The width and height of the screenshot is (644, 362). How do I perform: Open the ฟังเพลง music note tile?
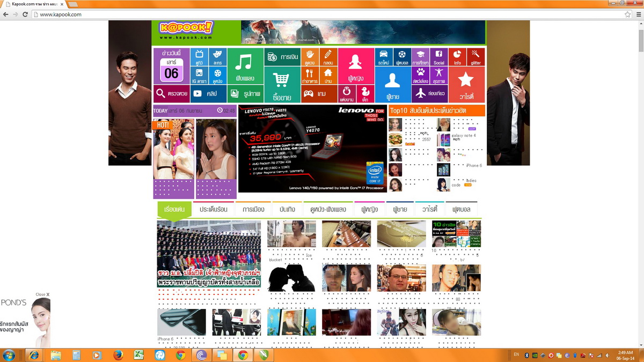tap(245, 66)
